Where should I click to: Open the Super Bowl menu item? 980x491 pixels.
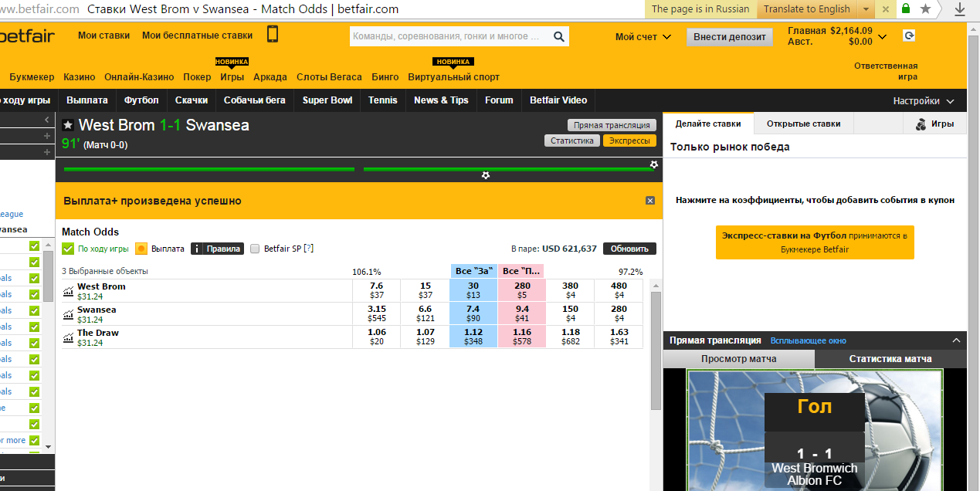point(327,100)
